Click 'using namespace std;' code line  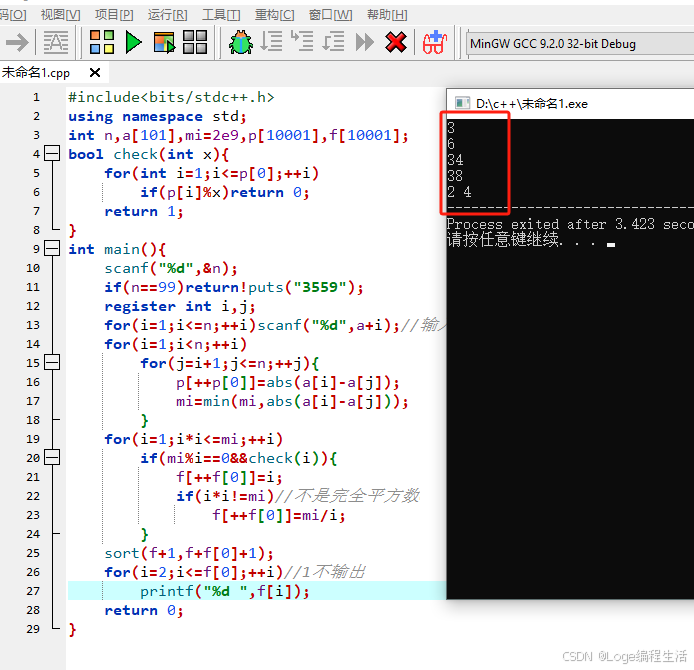tap(157, 116)
